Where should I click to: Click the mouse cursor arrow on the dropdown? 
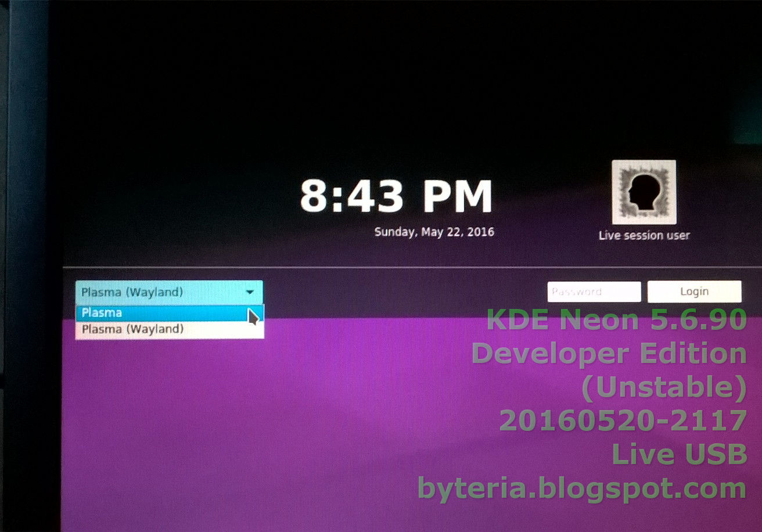[254, 318]
